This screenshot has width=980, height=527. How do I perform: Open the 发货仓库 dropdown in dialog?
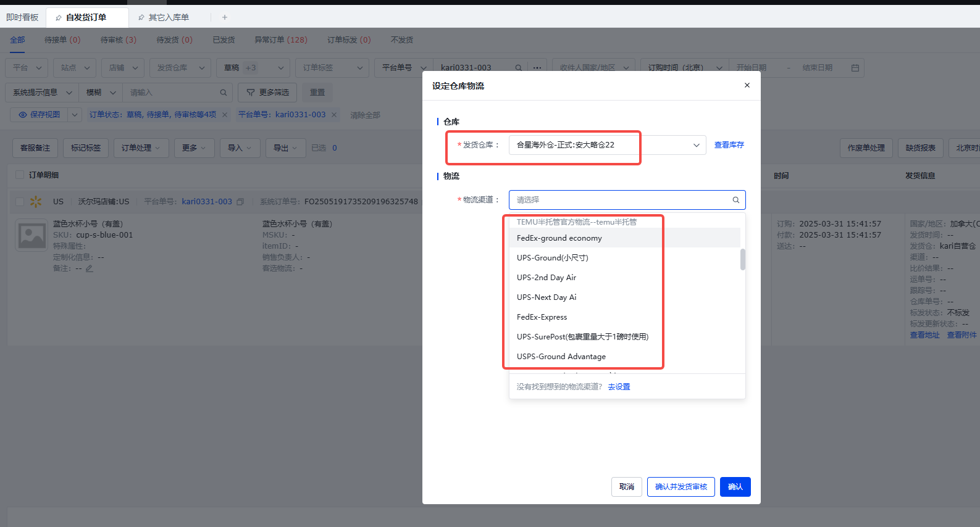click(608, 145)
